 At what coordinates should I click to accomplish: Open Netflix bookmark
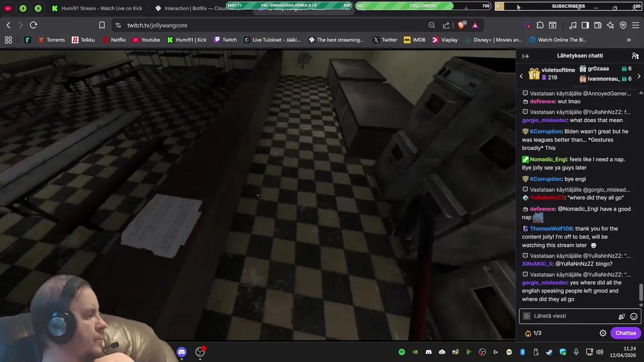tap(114, 40)
